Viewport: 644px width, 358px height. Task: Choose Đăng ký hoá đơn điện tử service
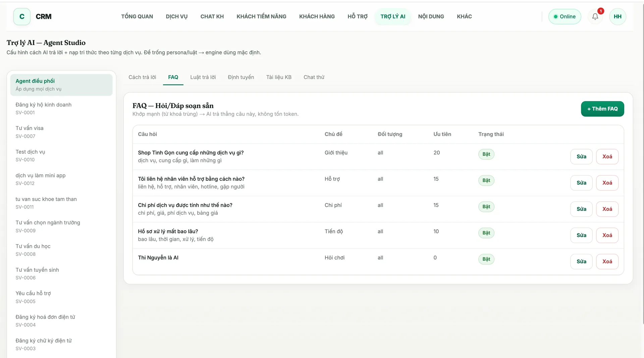click(x=61, y=321)
